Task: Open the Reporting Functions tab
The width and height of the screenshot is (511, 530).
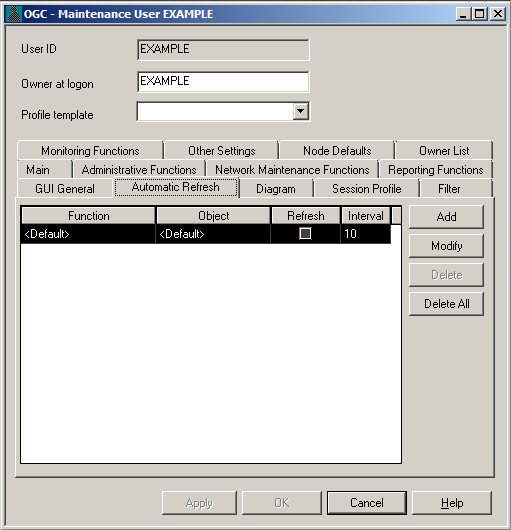Action: (436, 170)
